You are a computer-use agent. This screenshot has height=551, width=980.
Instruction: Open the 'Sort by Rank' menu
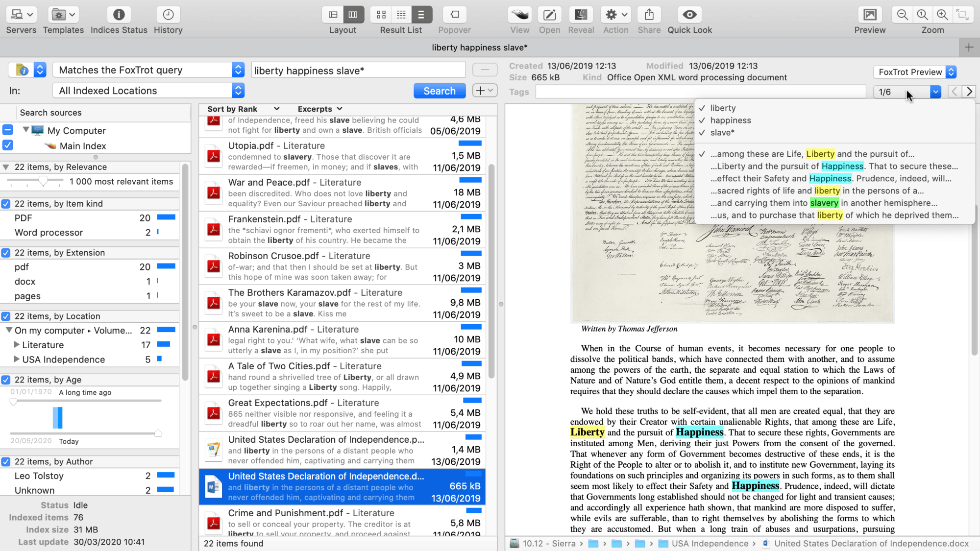243,109
